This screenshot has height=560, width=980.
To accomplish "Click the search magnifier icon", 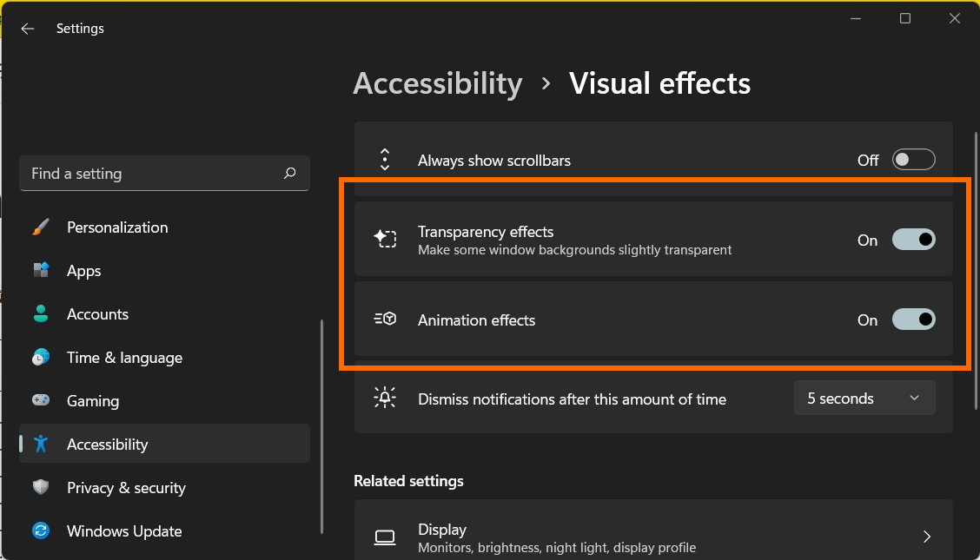I will pos(289,173).
